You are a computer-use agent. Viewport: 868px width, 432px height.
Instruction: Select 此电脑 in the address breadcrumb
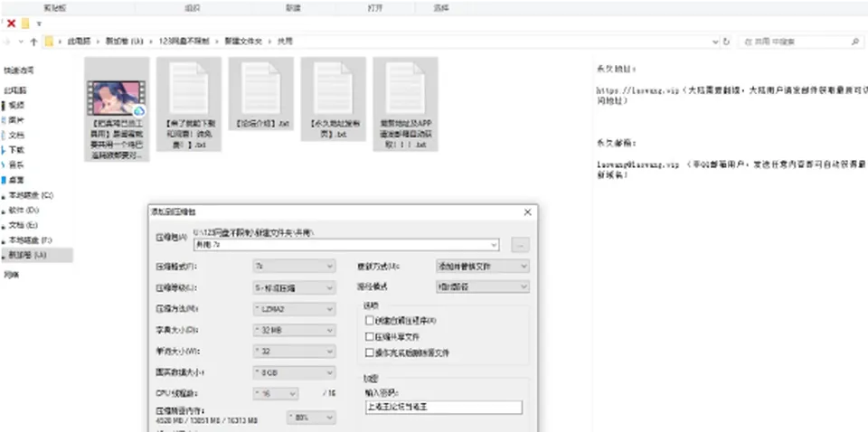(x=80, y=42)
